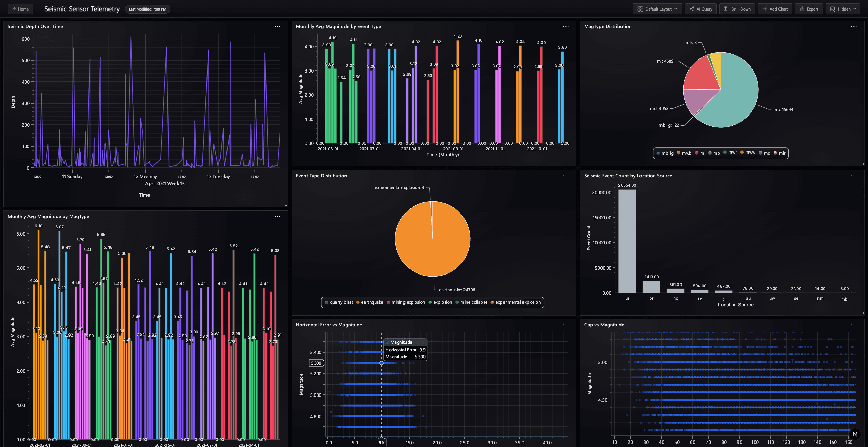Export the dashboard
The height and width of the screenshot is (447, 868).
809,9
